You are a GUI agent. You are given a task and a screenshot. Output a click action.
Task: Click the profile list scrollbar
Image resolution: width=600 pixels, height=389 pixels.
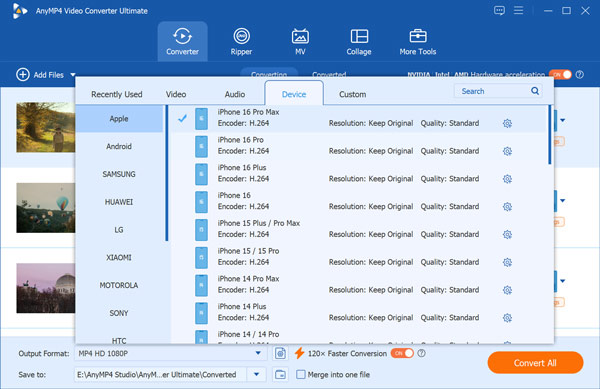550,135
